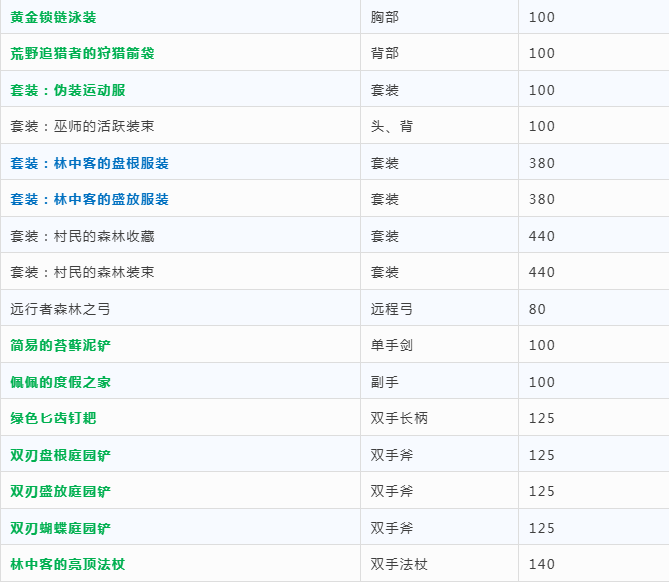Select the 林中客的高顶法杖 link

[x=67, y=564]
